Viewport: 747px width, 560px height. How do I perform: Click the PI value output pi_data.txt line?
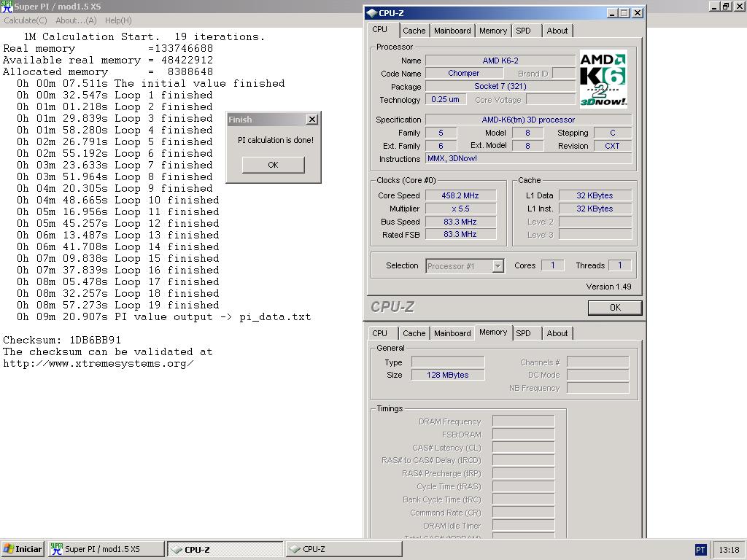tap(164, 316)
